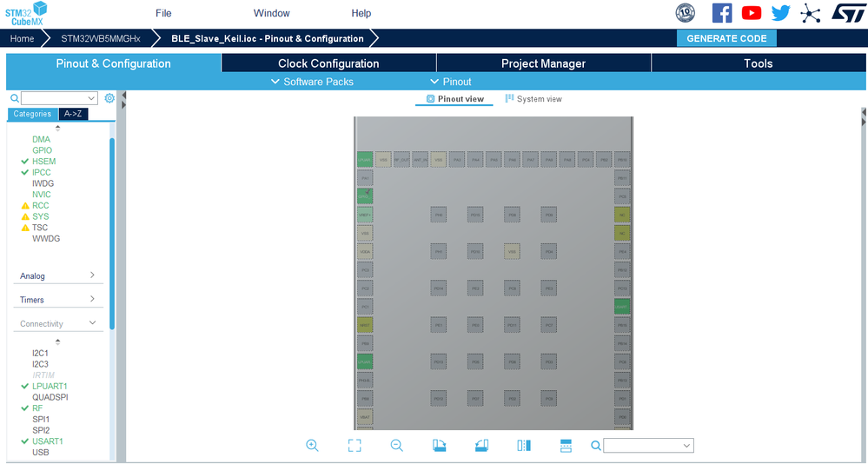The height and width of the screenshot is (464, 868).
Task: Open the STM32WB5MMGHx breadcrumb
Action: coord(100,38)
